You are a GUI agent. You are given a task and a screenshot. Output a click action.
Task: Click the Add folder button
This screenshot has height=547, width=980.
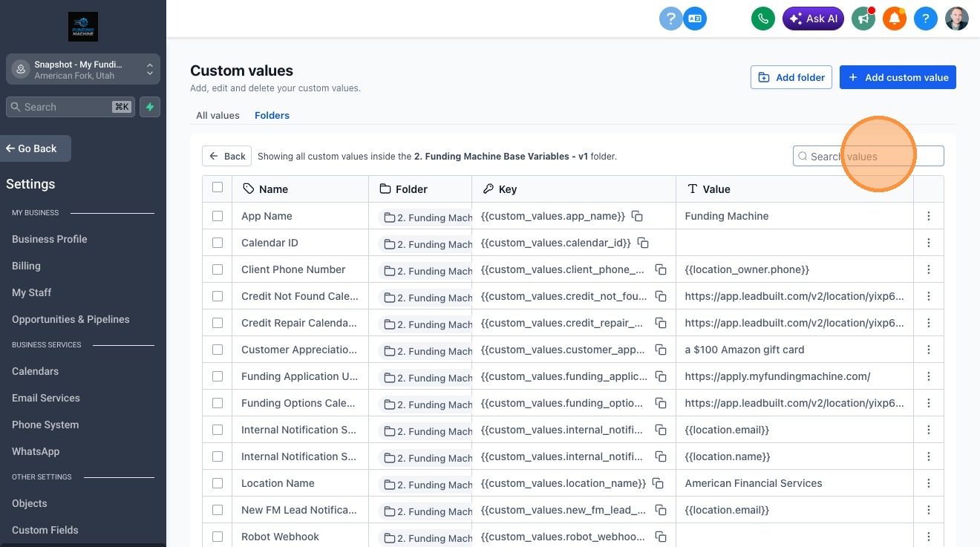[x=791, y=77]
